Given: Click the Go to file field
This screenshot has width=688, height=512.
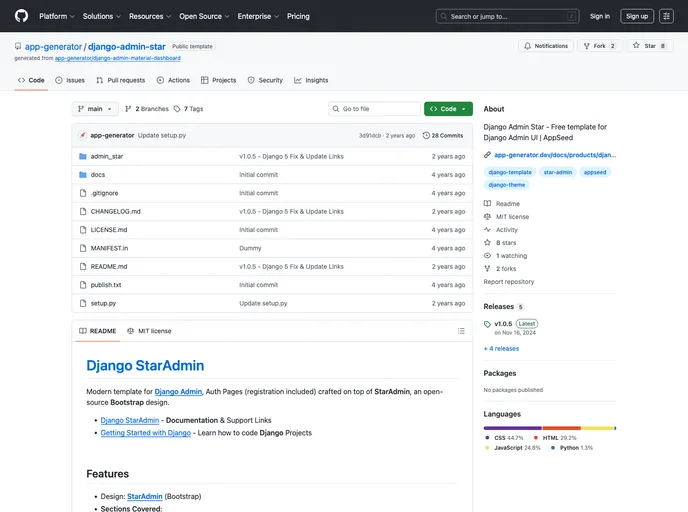Looking at the screenshot, I should pyautogui.click(x=374, y=109).
